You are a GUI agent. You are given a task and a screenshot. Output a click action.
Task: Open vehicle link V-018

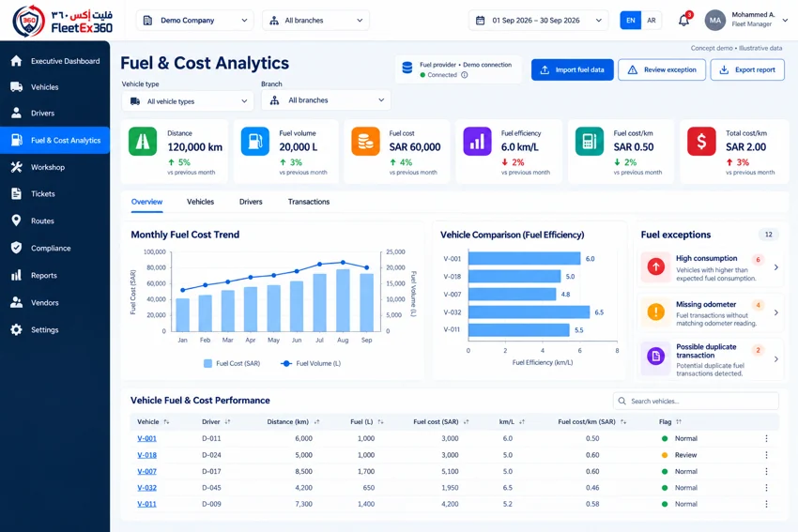(x=147, y=455)
